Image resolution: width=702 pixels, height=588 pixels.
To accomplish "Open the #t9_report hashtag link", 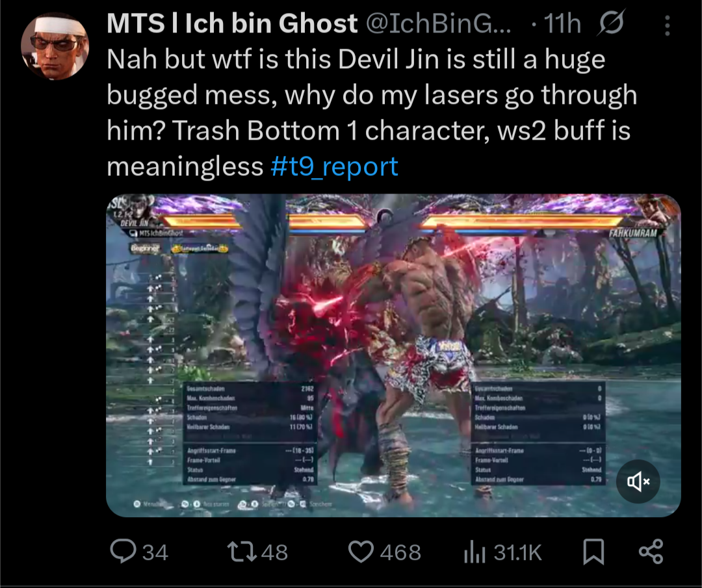I will tap(335, 166).
